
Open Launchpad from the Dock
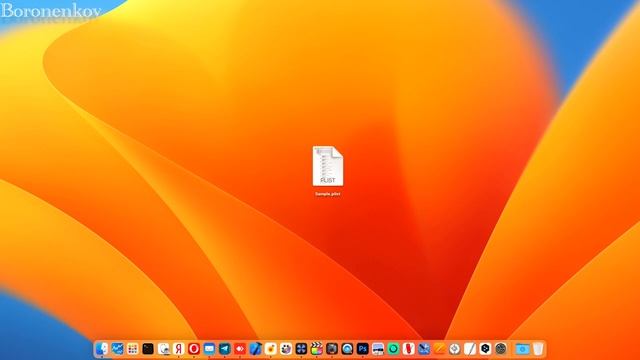point(132,349)
